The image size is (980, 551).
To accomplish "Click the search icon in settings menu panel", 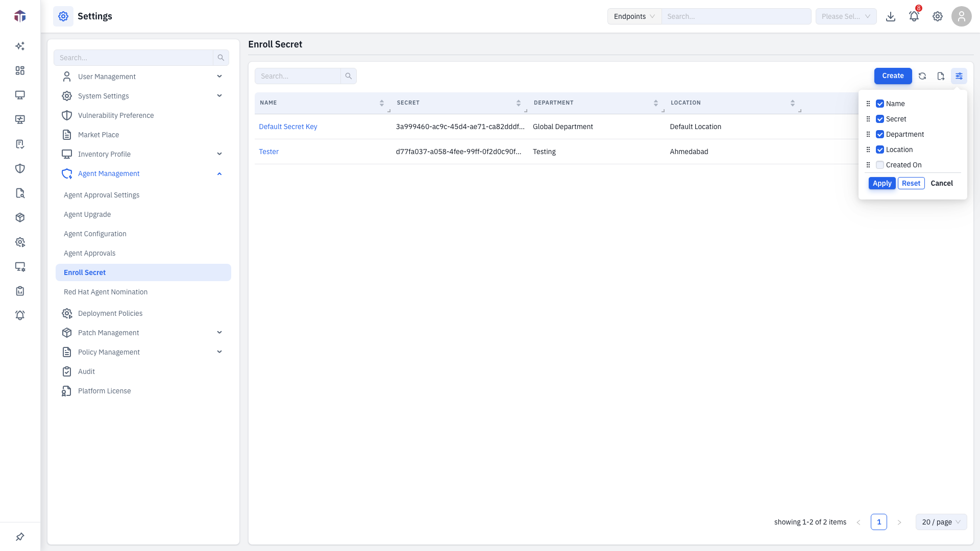I will tap(221, 58).
